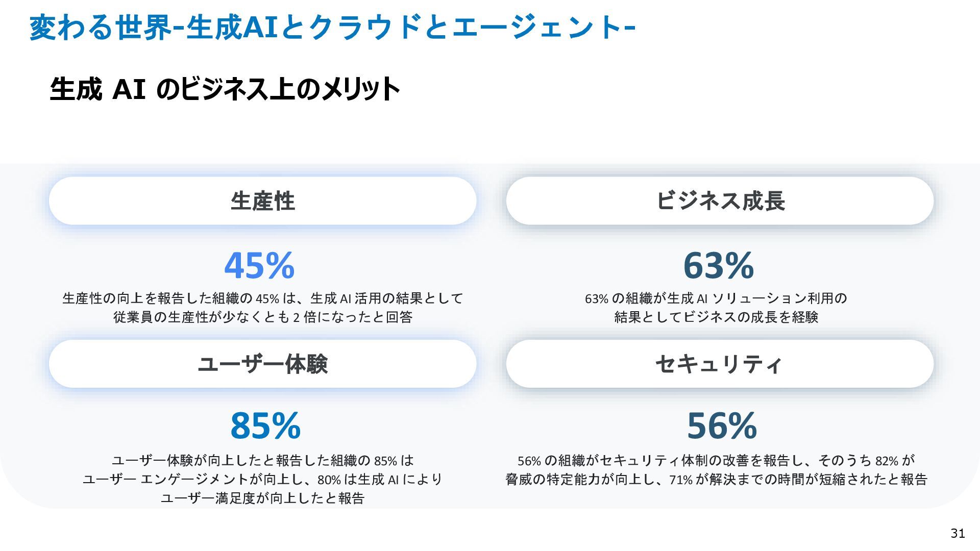The width and height of the screenshot is (980, 551).
Task: Click the line ユーザー満足度が向上したと報告
Action: [263, 498]
